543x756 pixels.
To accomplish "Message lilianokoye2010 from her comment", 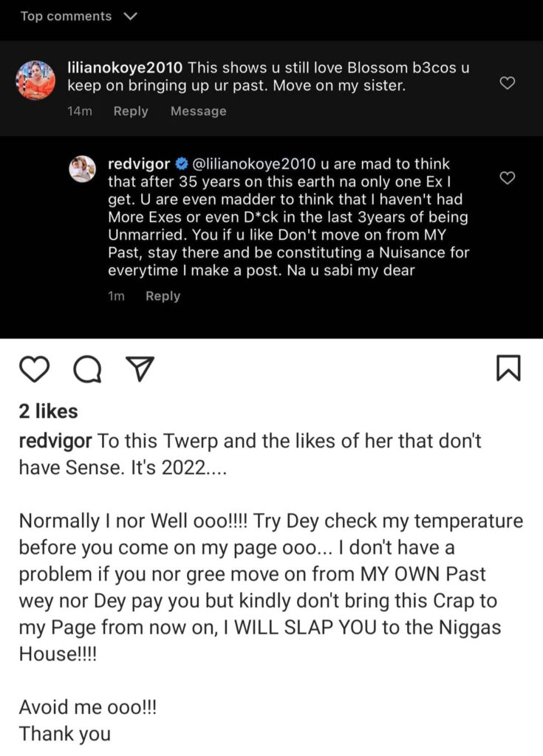I will pyautogui.click(x=198, y=111).
